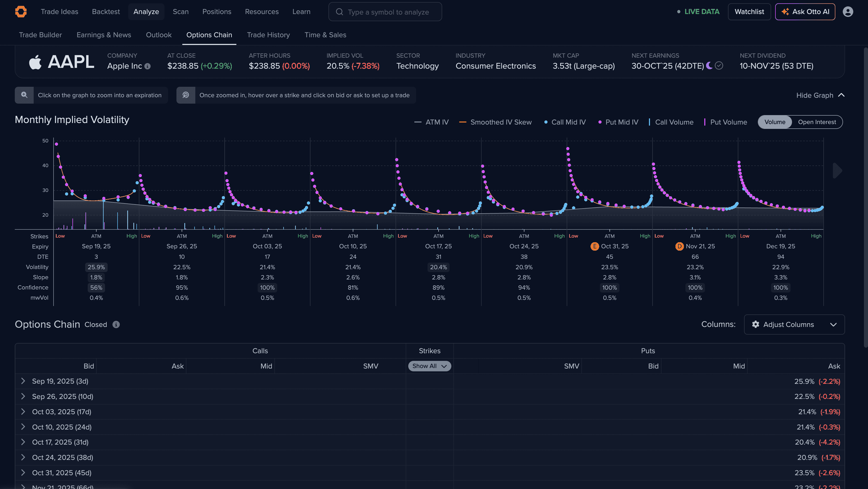868x489 pixels.
Task: Expand the Sep 26, 2025 (10d) row
Action: (x=23, y=396)
